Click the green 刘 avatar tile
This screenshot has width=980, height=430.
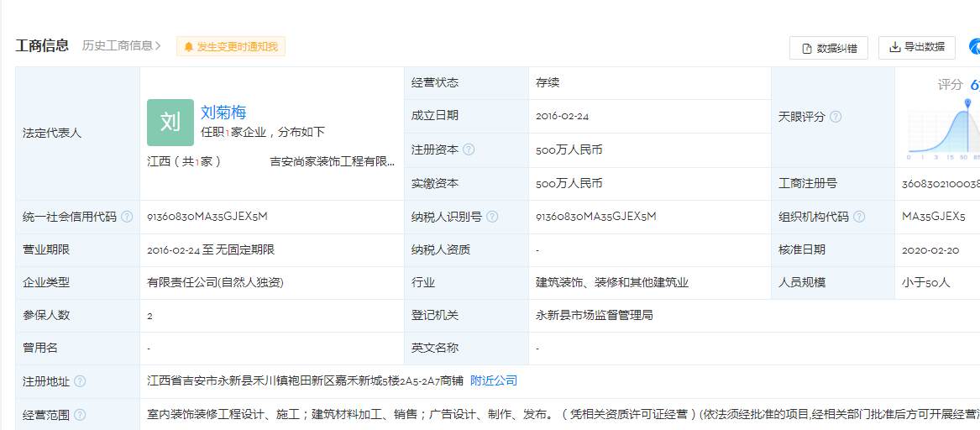point(170,123)
